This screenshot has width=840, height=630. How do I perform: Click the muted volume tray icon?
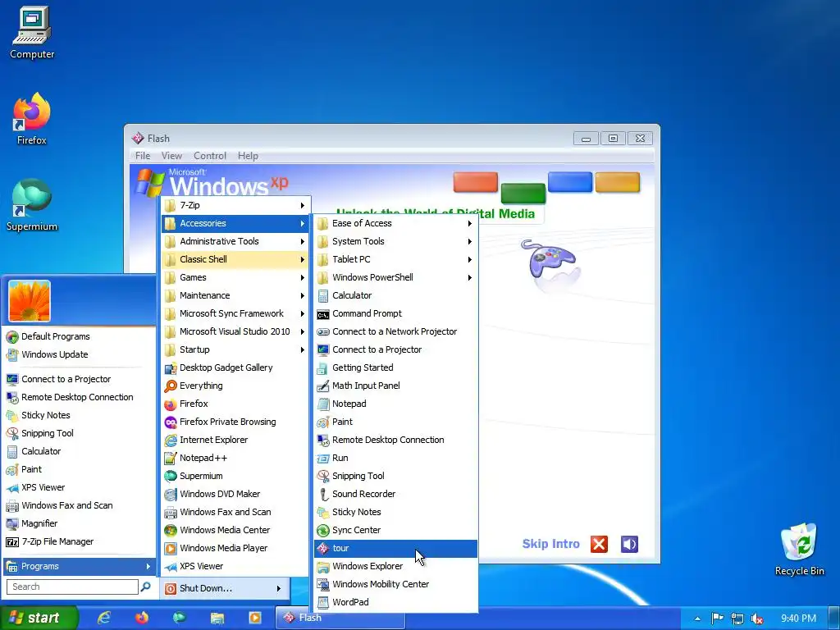tap(757, 619)
